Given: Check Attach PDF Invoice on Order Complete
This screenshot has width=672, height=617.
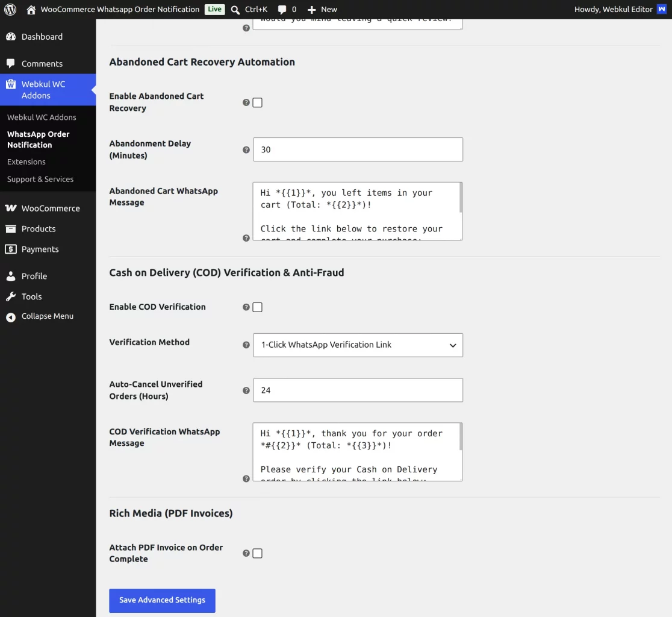Looking at the screenshot, I should coord(257,553).
